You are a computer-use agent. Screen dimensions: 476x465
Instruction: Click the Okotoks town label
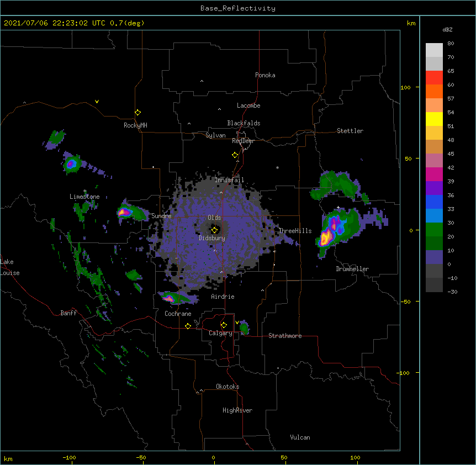228,387
